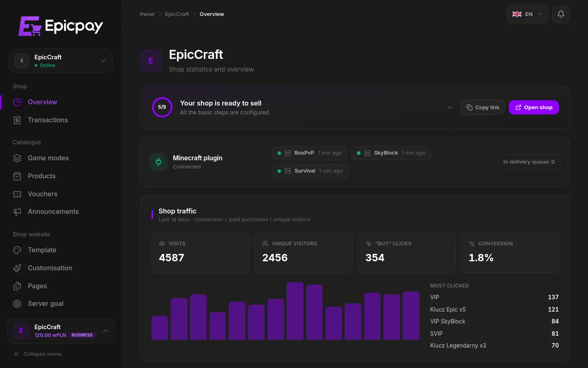
Task: Select the SkyBlock server chip
Action: click(x=391, y=153)
